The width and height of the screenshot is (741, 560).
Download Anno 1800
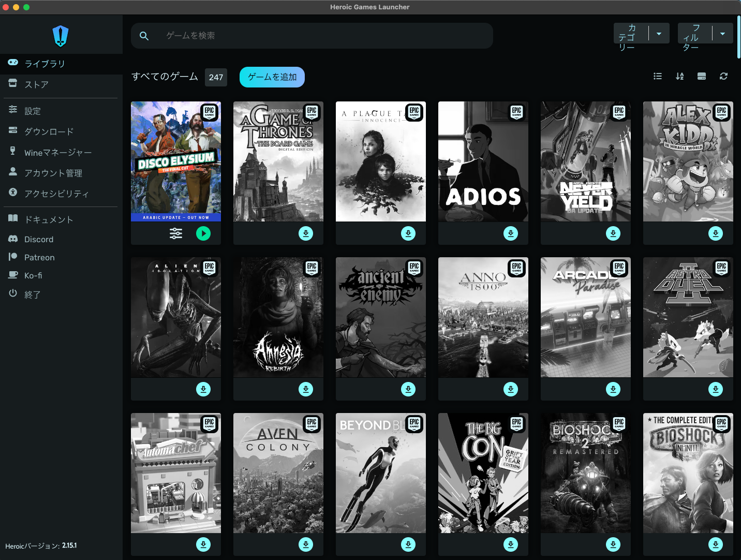coord(511,389)
